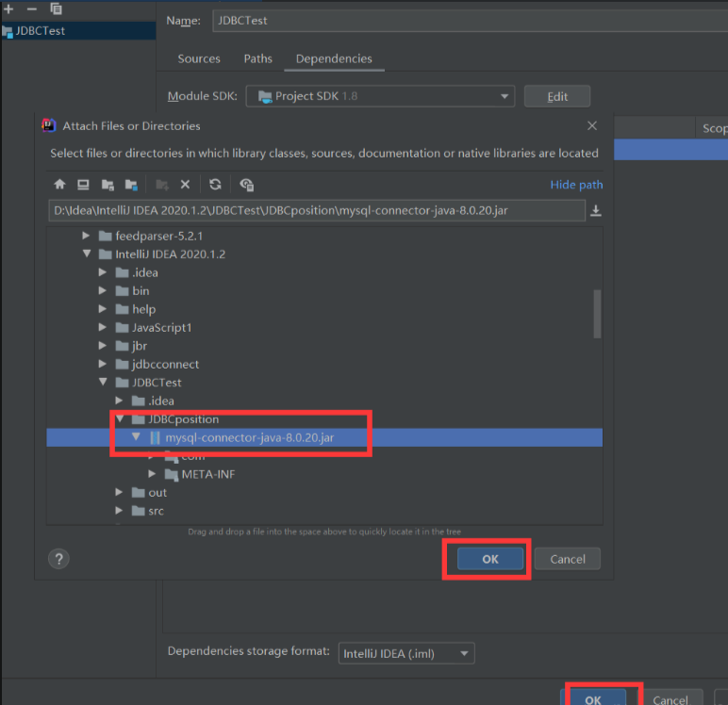
Task: Click the module Name field
Action: (x=470, y=21)
